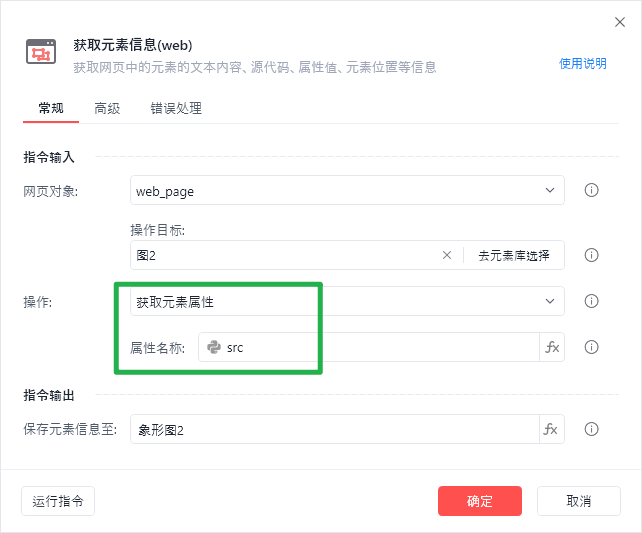Click the 运行指令 button
642x533 pixels.
point(58,501)
